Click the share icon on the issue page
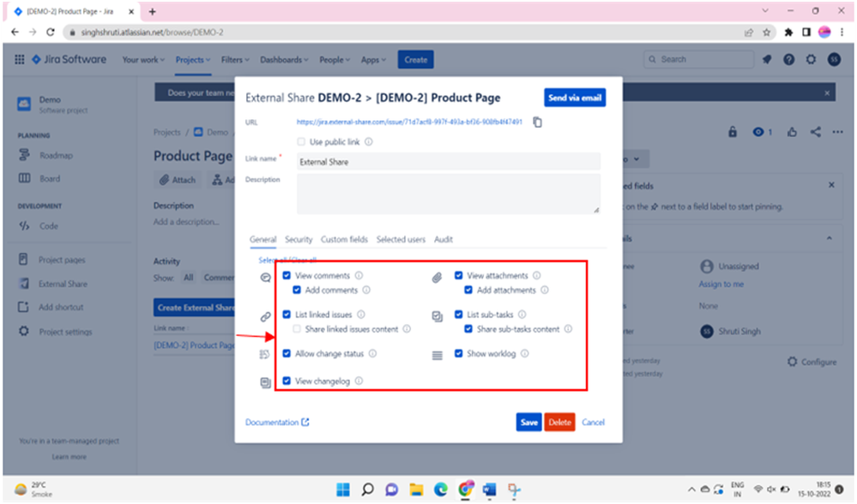 pos(816,132)
